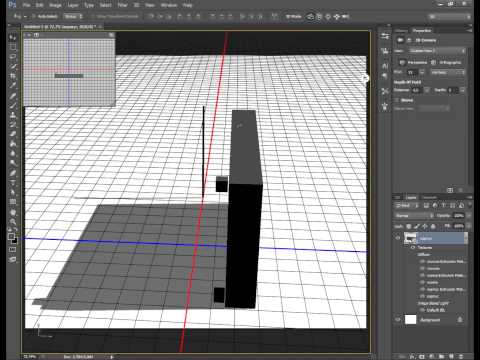Image resolution: width=480 pixels, height=360 pixels.
Task: Open the lens units dropdown beside FOV
Action: click(448, 72)
